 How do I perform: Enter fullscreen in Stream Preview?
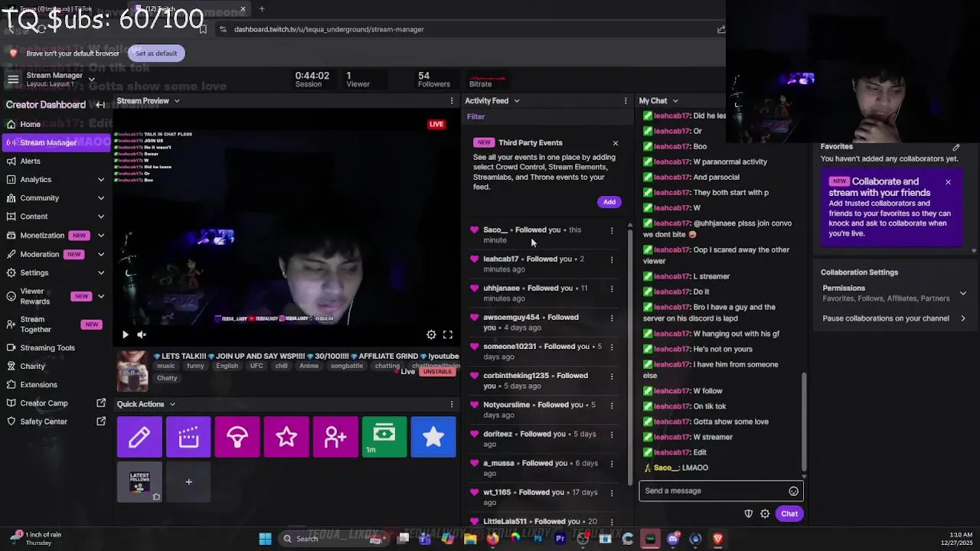pos(448,334)
